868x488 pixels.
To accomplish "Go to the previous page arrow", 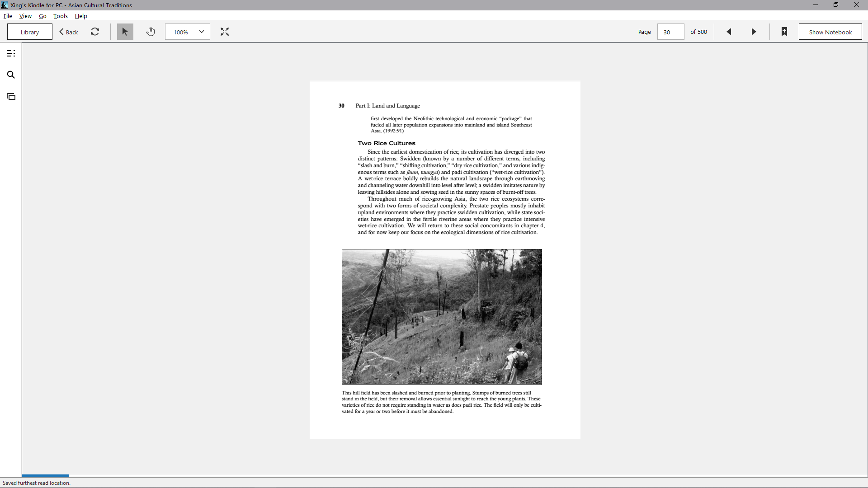I will 729,32.
